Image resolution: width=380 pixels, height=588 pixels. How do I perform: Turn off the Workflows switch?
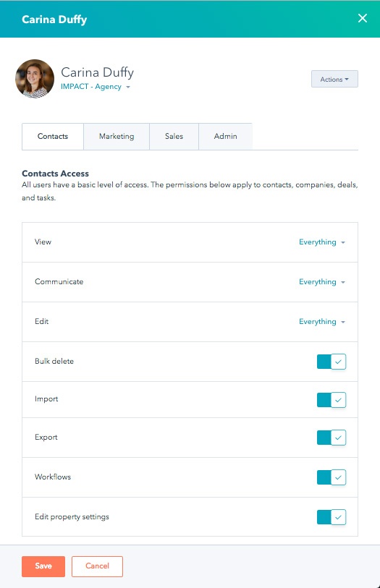coord(332,477)
